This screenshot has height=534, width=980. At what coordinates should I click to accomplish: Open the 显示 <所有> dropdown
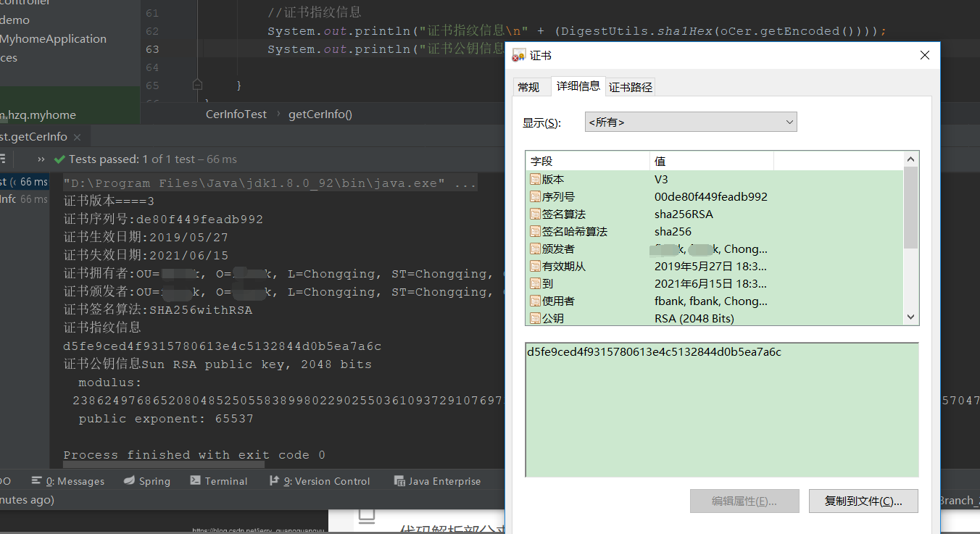(789, 121)
